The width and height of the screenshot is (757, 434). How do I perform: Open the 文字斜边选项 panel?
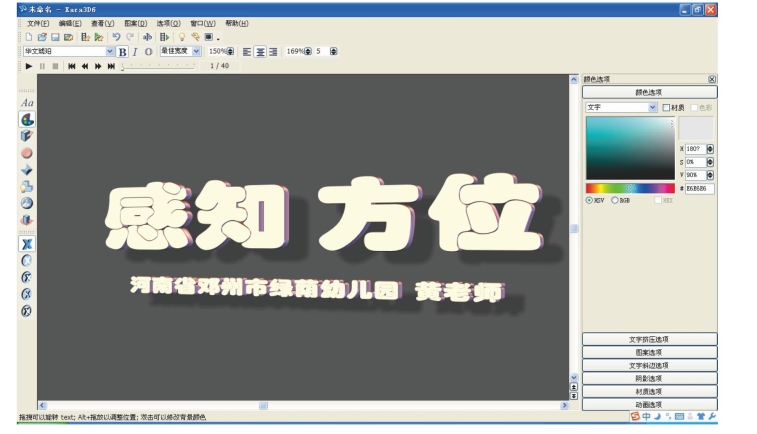[649, 365]
